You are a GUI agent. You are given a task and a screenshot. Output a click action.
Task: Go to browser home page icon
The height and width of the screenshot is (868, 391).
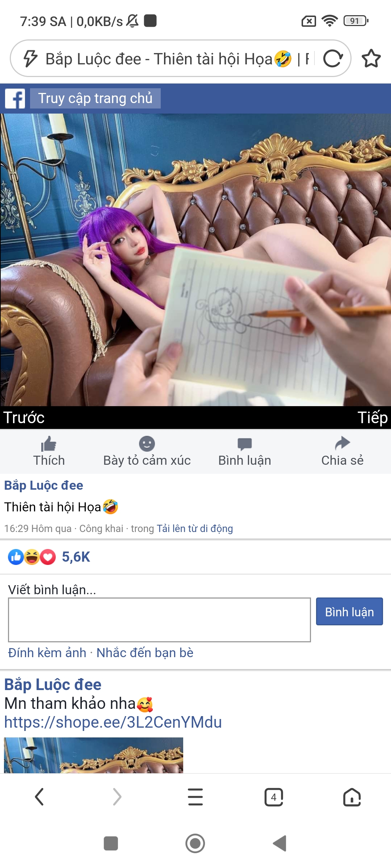tap(352, 797)
